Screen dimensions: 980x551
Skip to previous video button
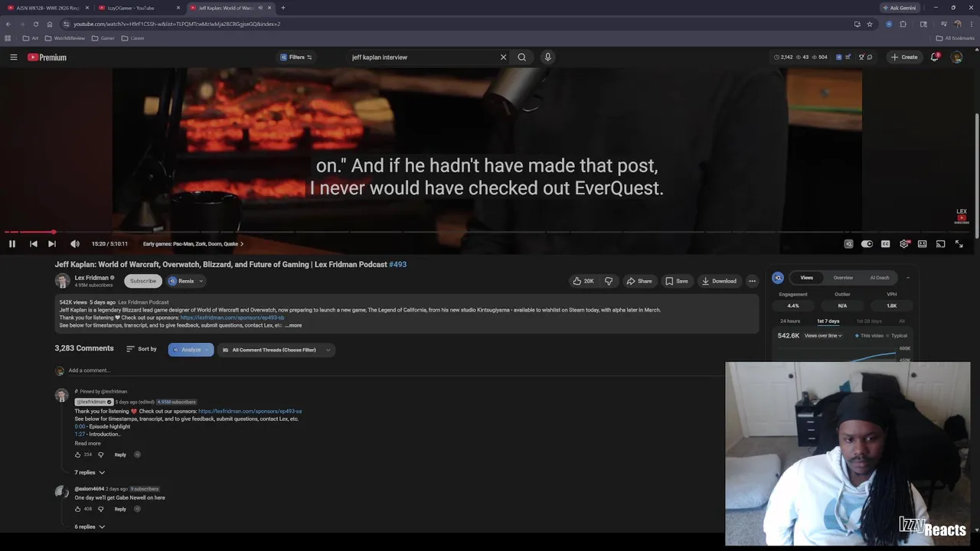pyautogui.click(x=33, y=244)
